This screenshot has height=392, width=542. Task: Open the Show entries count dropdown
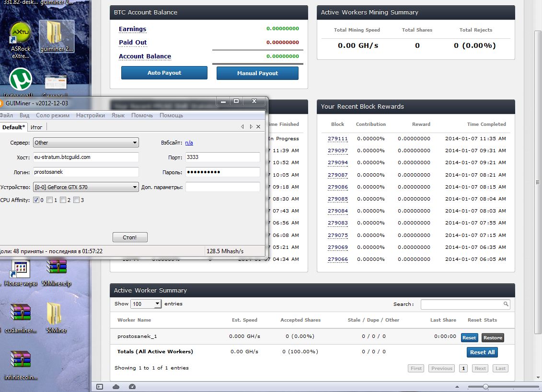(x=146, y=304)
